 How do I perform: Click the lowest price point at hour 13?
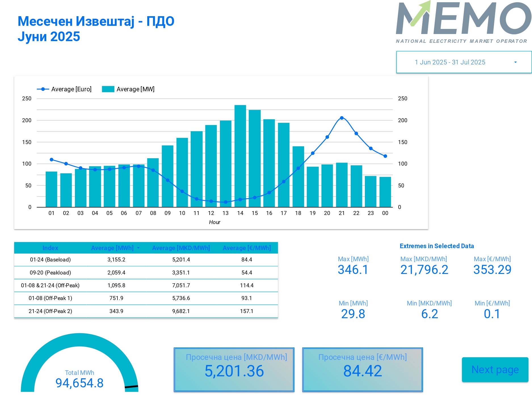(x=226, y=202)
